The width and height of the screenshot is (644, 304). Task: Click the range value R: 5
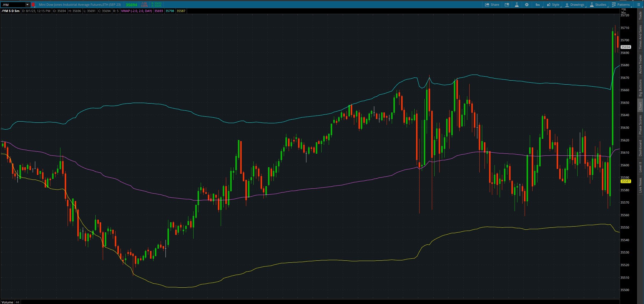(x=116, y=11)
